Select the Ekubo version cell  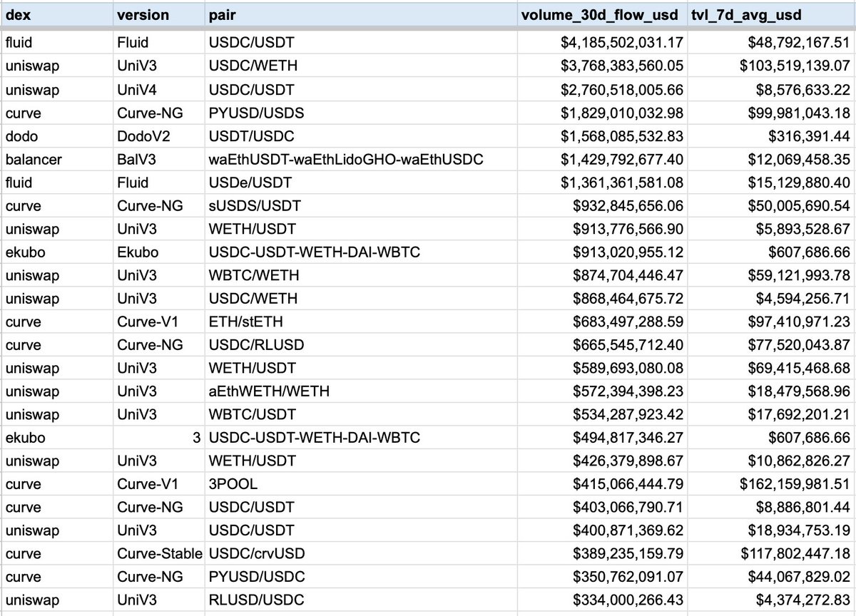(x=159, y=252)
